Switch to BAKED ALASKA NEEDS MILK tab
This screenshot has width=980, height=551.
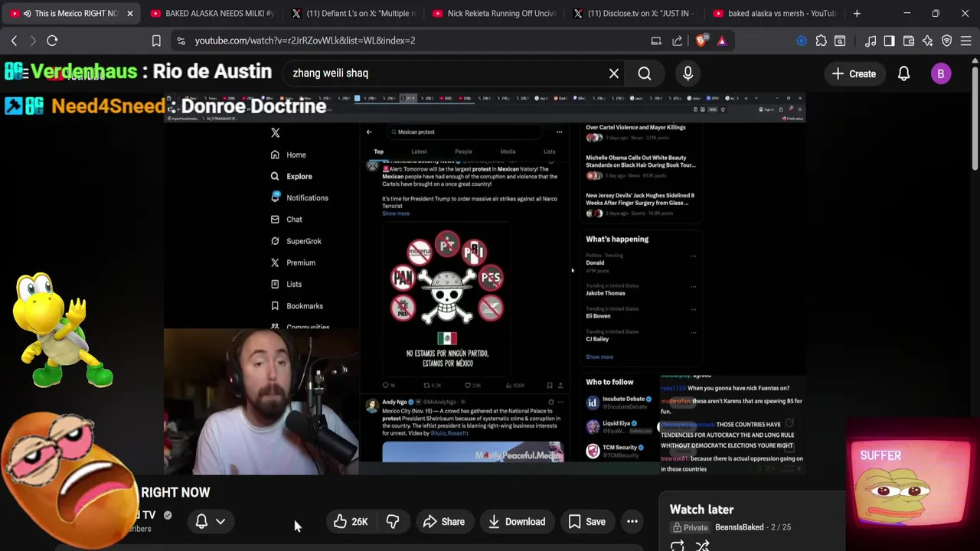coord(211,13)
